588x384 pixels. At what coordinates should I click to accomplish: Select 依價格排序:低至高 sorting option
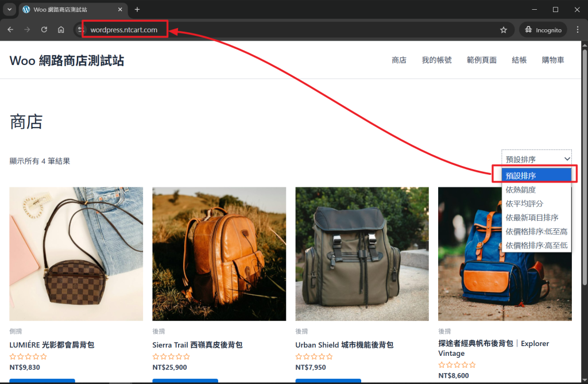[x=536, y=231]
